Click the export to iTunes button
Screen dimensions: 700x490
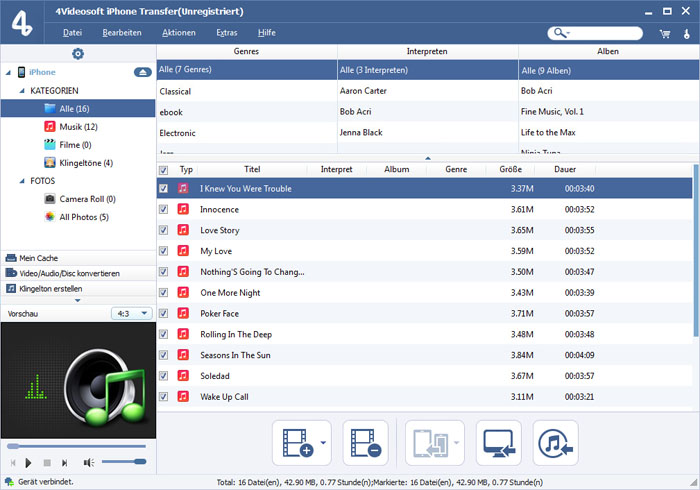click(555, 443)
